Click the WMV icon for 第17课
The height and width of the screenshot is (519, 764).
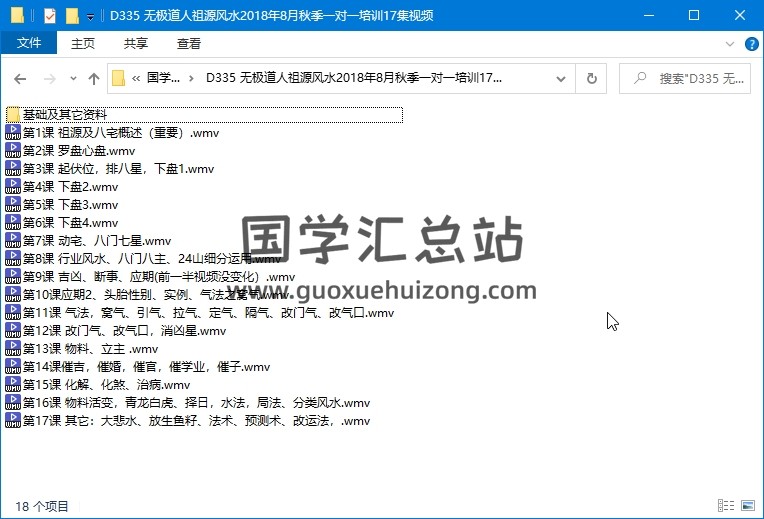tap(13, 421)
